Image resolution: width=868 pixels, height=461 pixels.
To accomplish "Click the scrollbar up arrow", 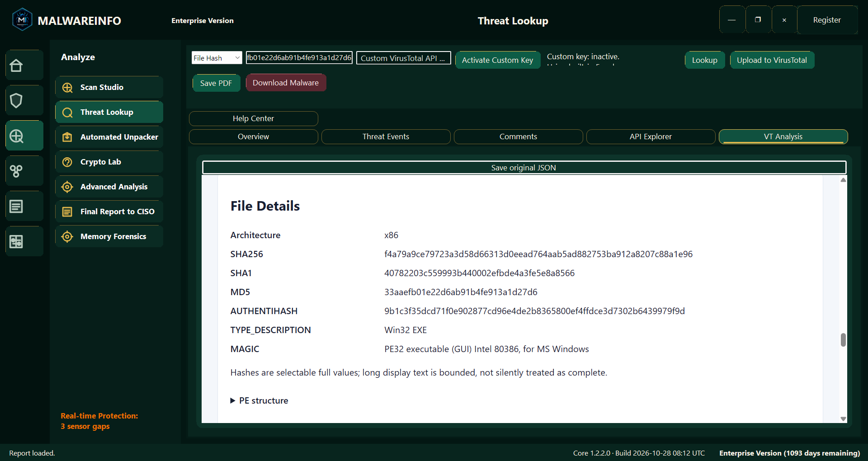I will tap(843, 180).
